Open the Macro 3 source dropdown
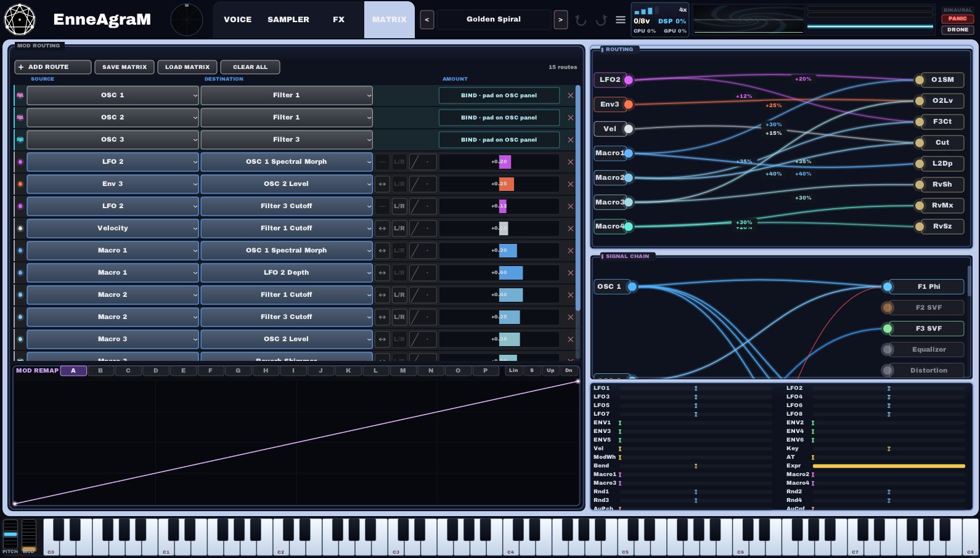Viewport: 980px width, 558px height. pos(113,339)
